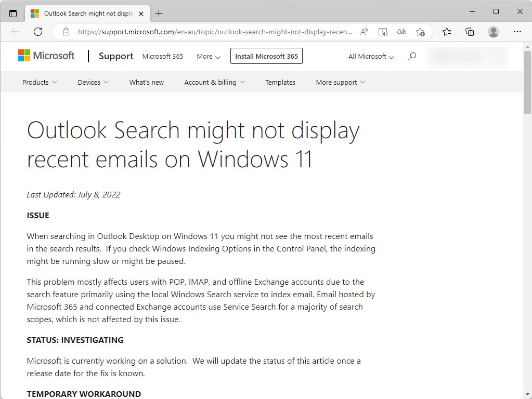Open the Favorites list
The height and width of the screenshot is (399, 532).
point(447,32)
